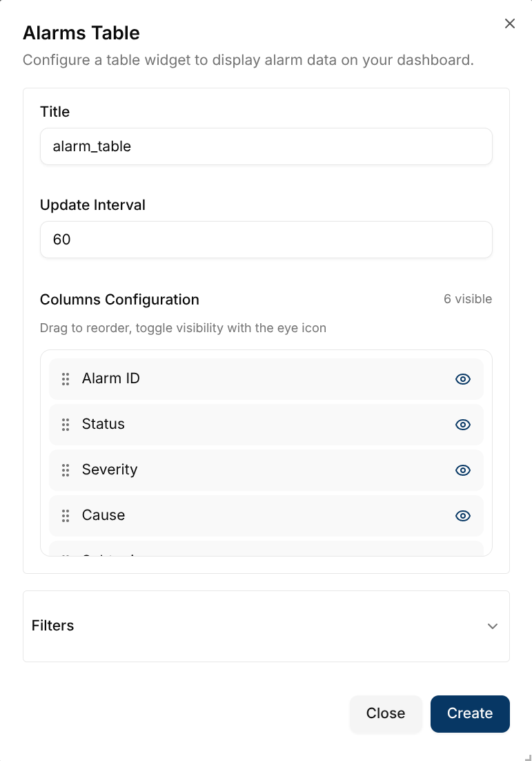Dismiss the dialog with the X icon
The height and width of the screenshot is (761, 532).
click(509, 23)
